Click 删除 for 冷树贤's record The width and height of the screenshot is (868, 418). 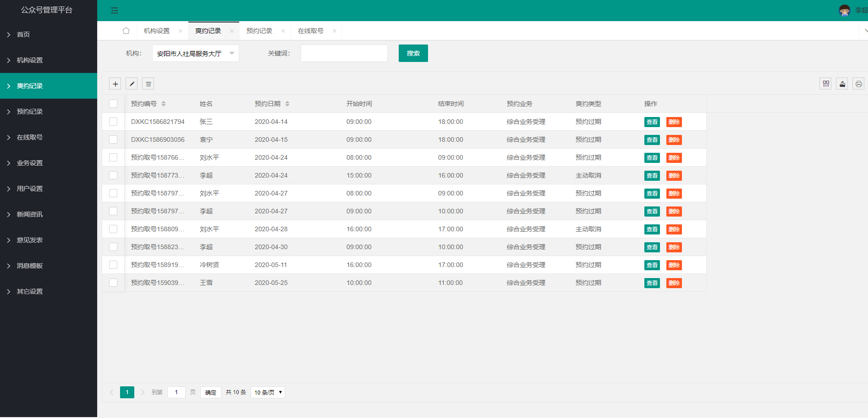674,265
